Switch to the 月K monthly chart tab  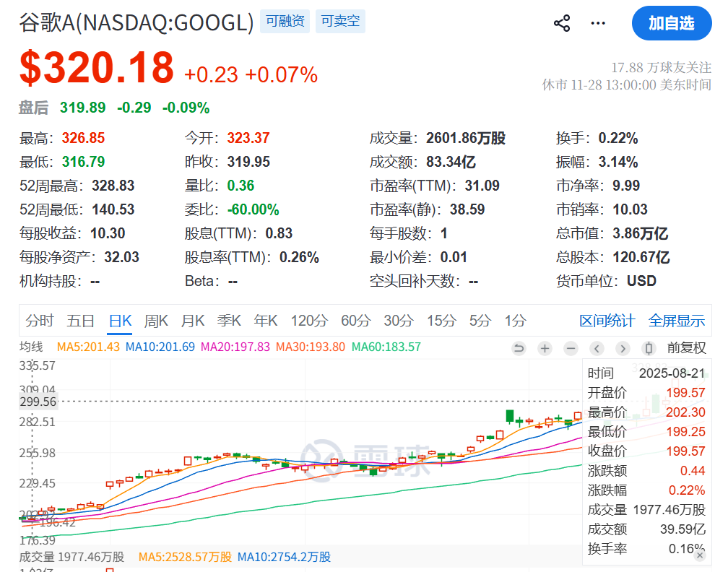(192, 320)
